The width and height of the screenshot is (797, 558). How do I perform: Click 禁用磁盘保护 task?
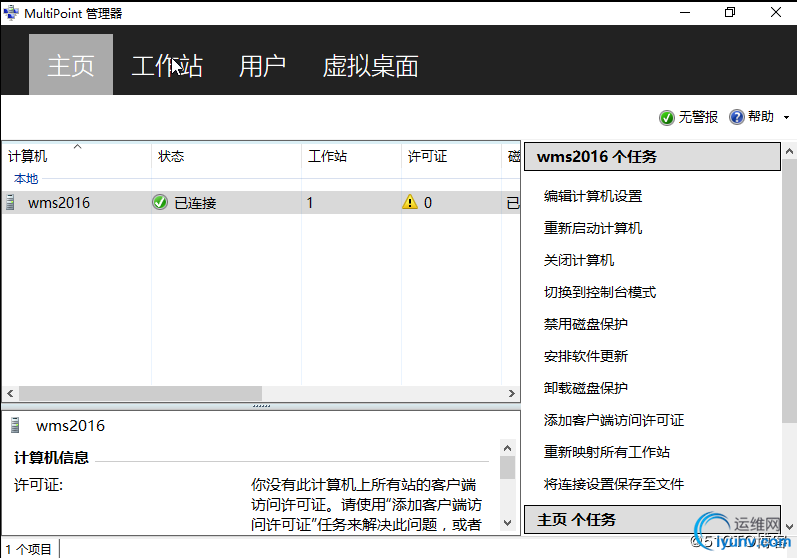(586, 324)
